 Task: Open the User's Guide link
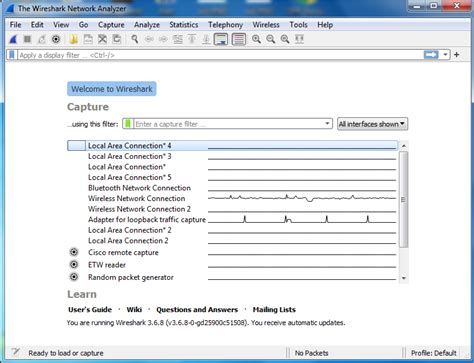pyautogui.click(x=90, y=310)
